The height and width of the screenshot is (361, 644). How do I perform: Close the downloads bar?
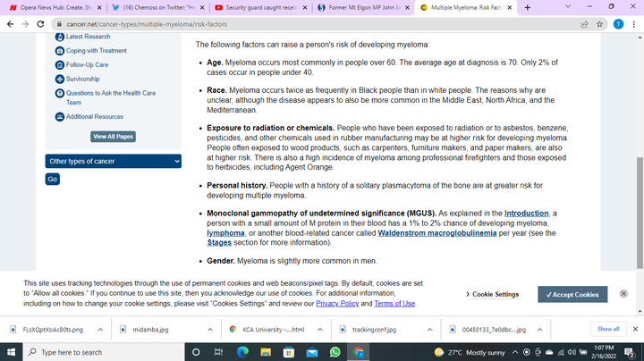pos(635,329)
